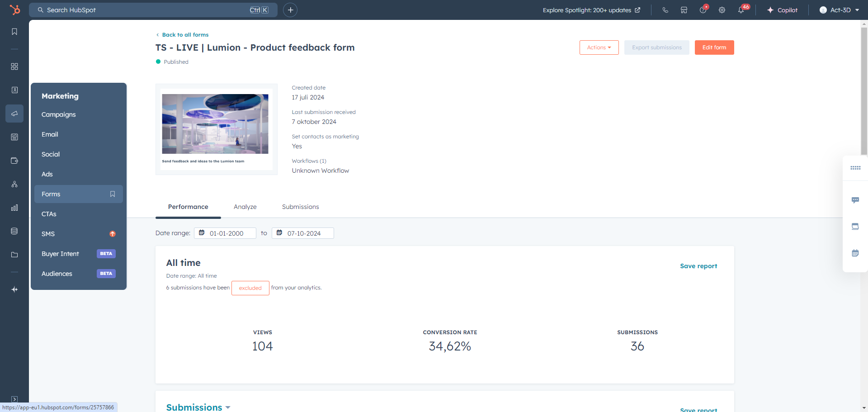This screenshot has height=412, width=868.
Task: Switch to the Analyze tab
Action: (245, 207)
